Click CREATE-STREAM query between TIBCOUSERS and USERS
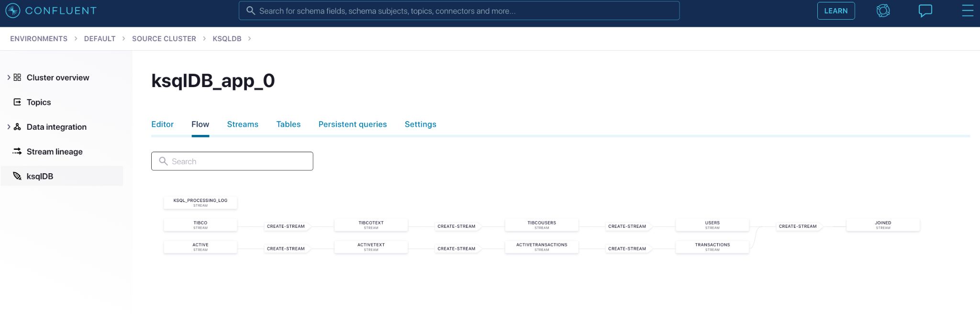The width and height of the screenshot is (980, 335). click(628, 226)
